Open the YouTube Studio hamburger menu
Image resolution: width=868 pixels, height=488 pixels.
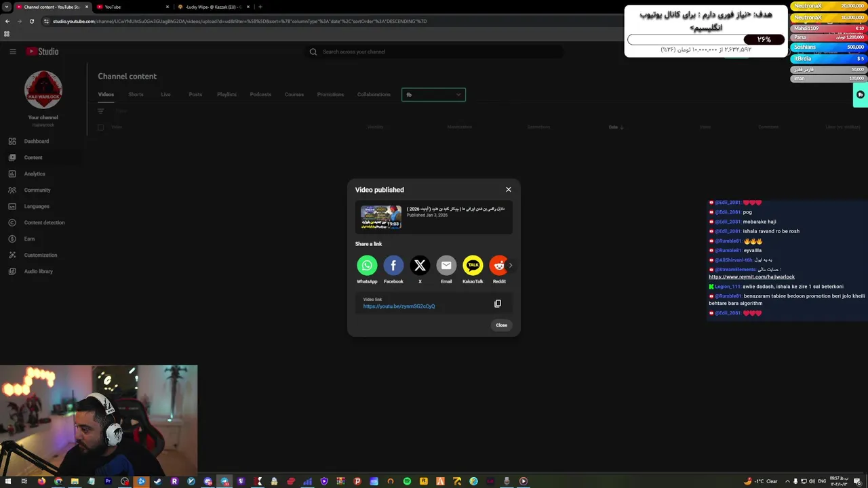pyautogui.click(x=12, y=52)
